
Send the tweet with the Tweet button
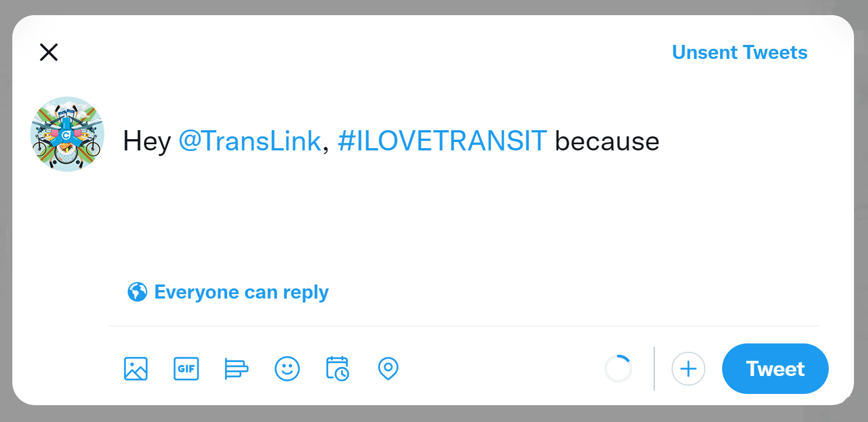[775, 369]
